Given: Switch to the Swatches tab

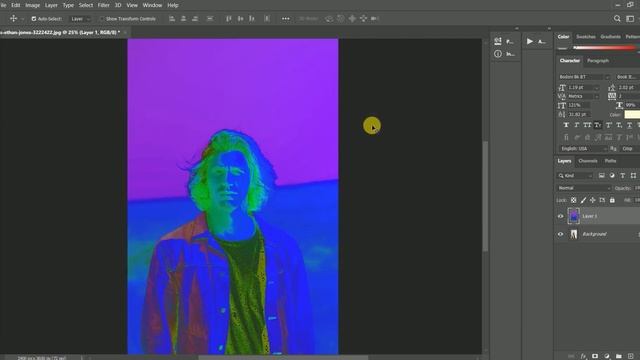Looking at the screenshot, I should (586, 37).
